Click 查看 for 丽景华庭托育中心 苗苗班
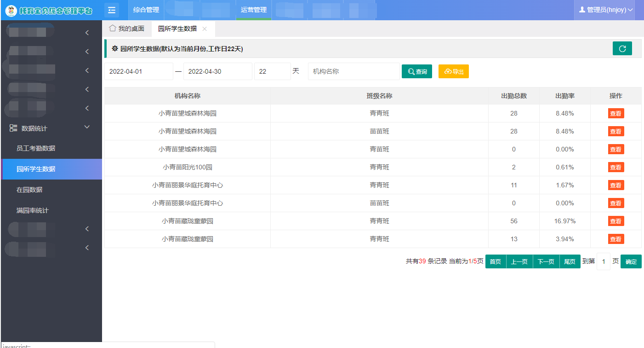This screenshot has height=348, width=644. click(616, 203)
